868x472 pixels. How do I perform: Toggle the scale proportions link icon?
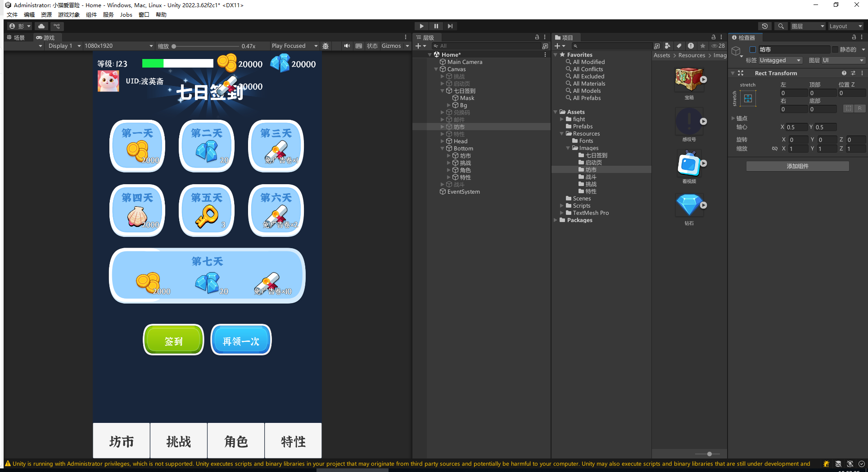click(774, 149)
